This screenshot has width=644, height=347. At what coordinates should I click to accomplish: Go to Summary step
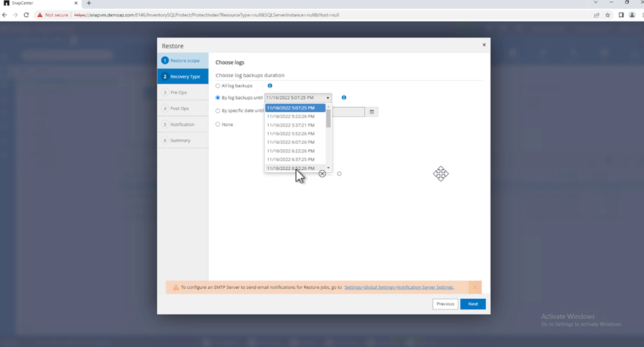tap(183, 141)
